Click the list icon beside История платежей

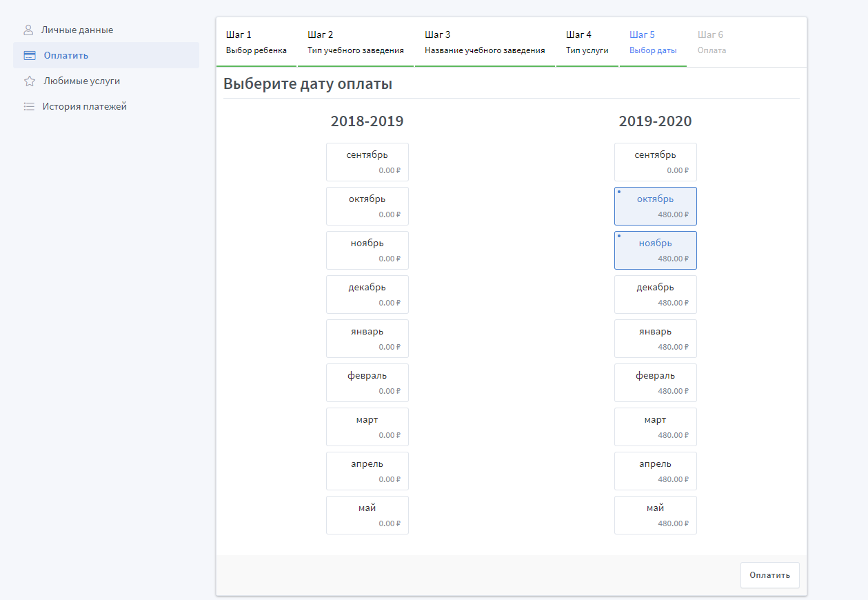coord(29,107)
